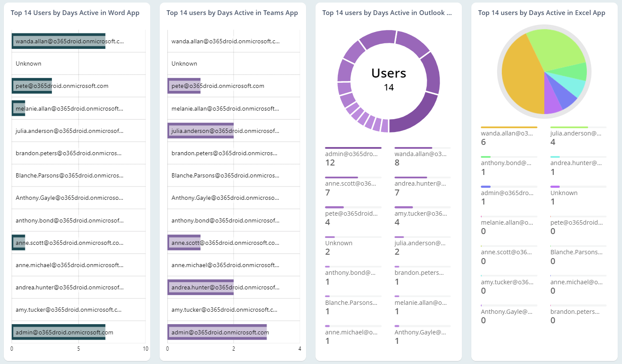Click the Unknown row in Word App chart
Image resolution: width=622 pixels, height=364 pixels.
[x=28, y=63]
